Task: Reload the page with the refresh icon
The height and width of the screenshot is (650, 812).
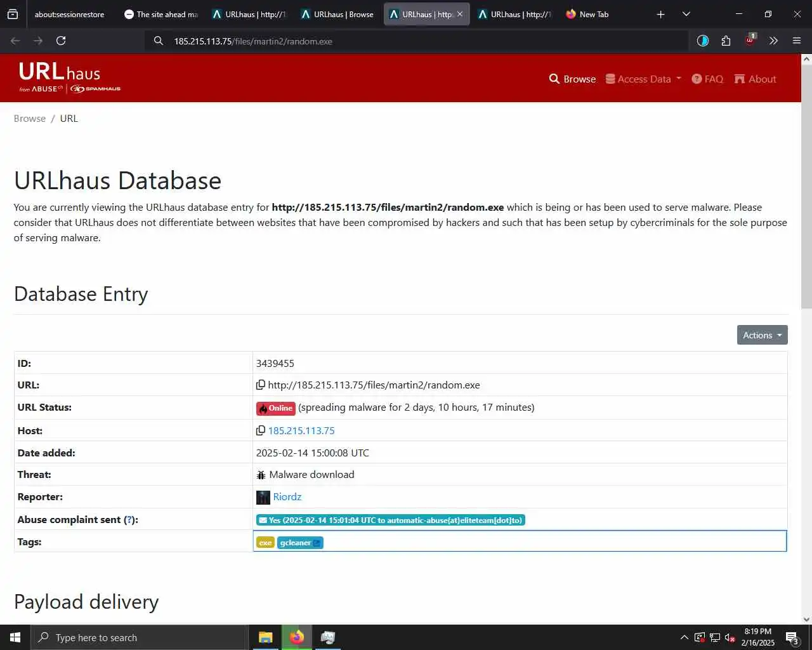Action: point(61,41)
